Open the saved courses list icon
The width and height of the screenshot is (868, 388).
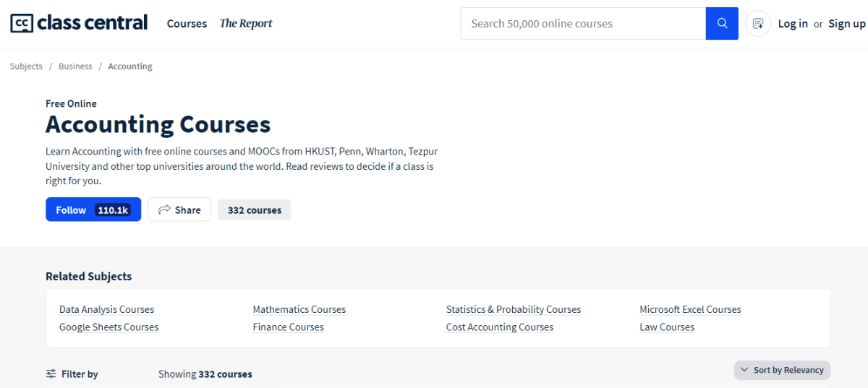tap(758, 24)
